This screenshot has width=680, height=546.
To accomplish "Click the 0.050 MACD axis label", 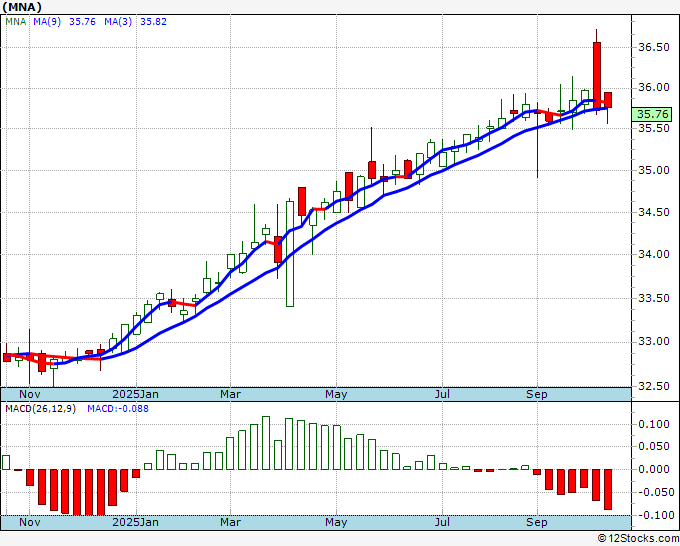I will tap(654, 447).
